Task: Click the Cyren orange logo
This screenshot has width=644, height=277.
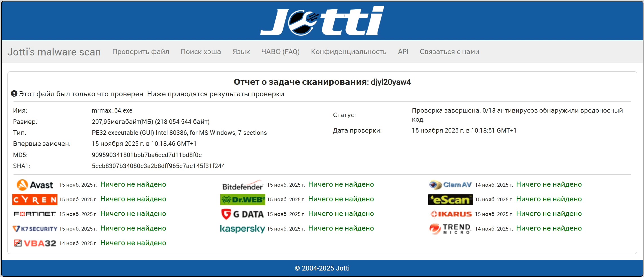Action: [35, 200]
